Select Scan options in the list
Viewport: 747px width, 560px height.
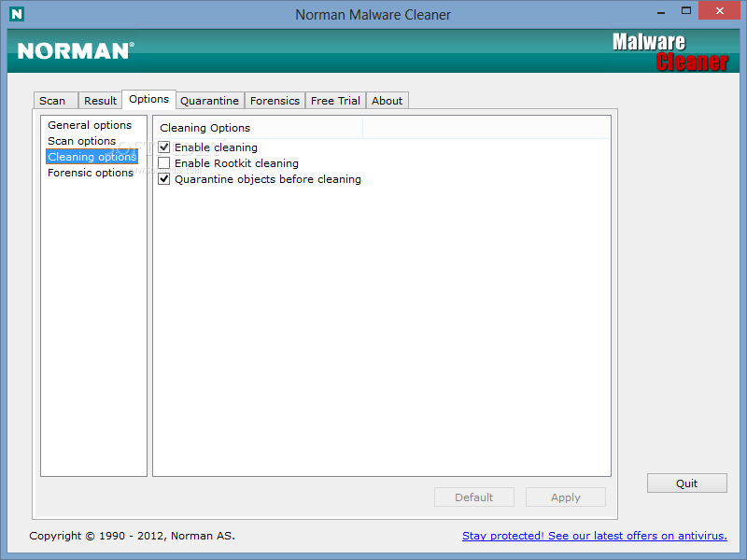[x=81, y=141]
